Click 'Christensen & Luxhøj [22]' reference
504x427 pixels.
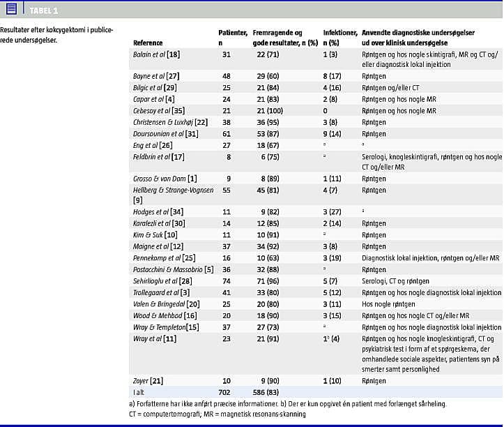170,123
